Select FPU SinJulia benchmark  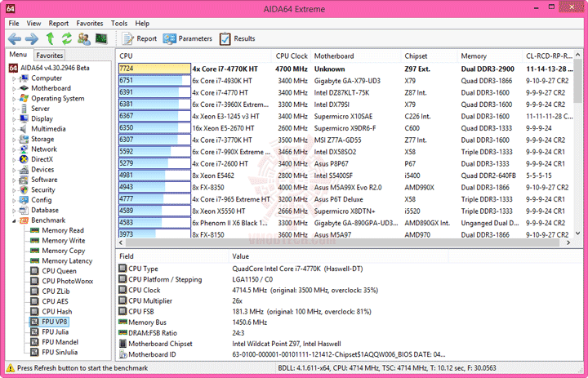point(60,352)
